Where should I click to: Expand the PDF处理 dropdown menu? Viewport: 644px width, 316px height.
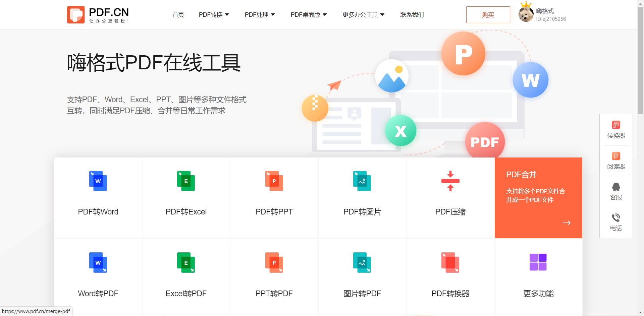(260, 15)
